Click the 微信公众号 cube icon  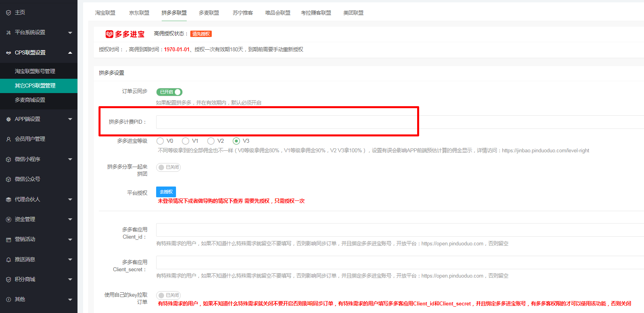8,179
